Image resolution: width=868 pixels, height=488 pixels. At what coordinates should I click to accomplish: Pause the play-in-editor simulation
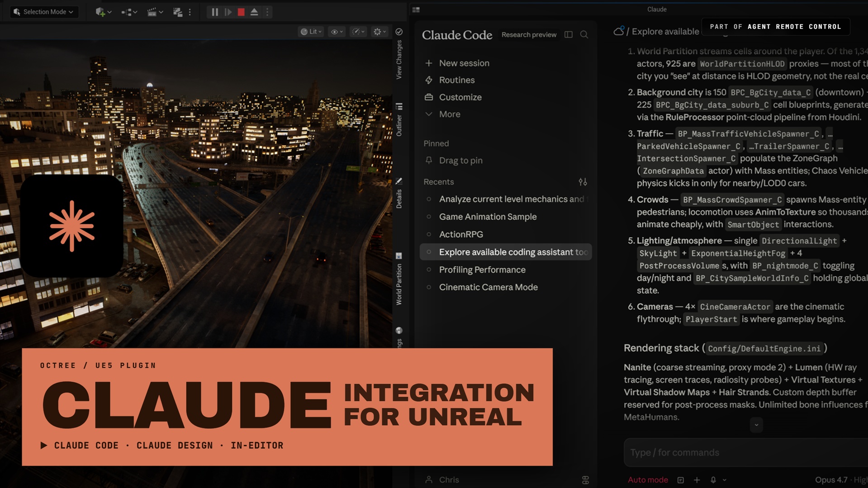pyautogui.click(x=215, y=12)
